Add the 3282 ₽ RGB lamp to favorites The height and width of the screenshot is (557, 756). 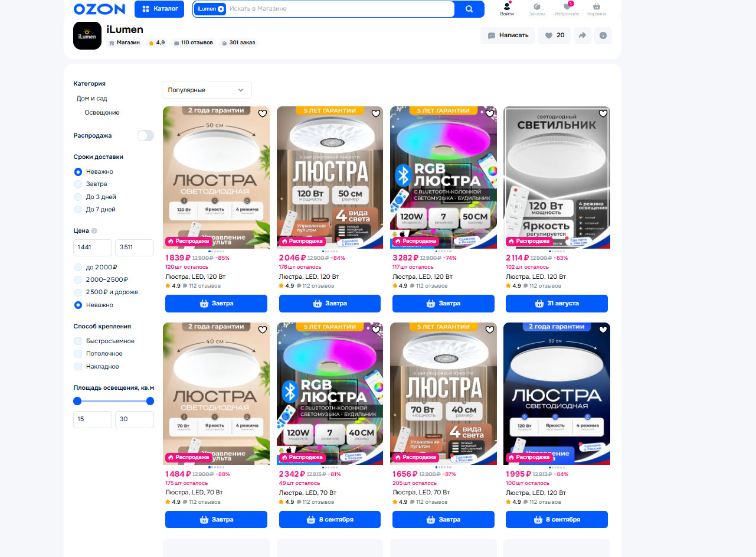489,114
